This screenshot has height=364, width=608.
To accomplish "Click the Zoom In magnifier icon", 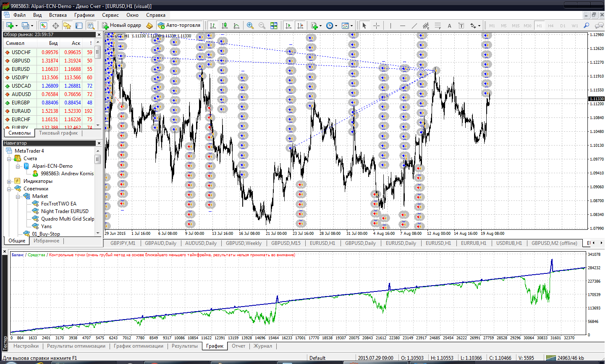I will click(250, 26).
